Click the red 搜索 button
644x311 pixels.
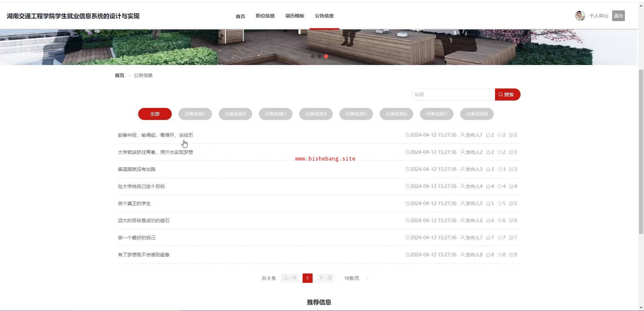click(x=507, y=95)
